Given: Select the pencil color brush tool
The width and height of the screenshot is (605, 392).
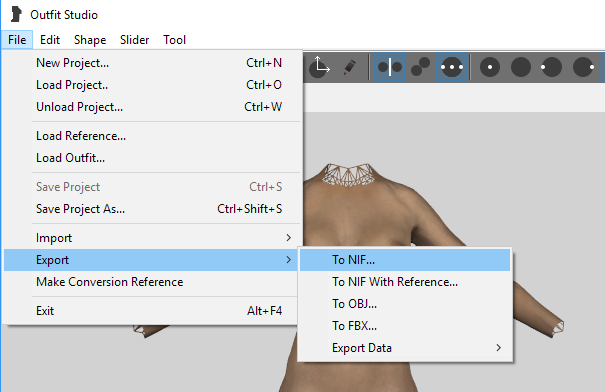Looking at the screenshot, I should [350, 67].
